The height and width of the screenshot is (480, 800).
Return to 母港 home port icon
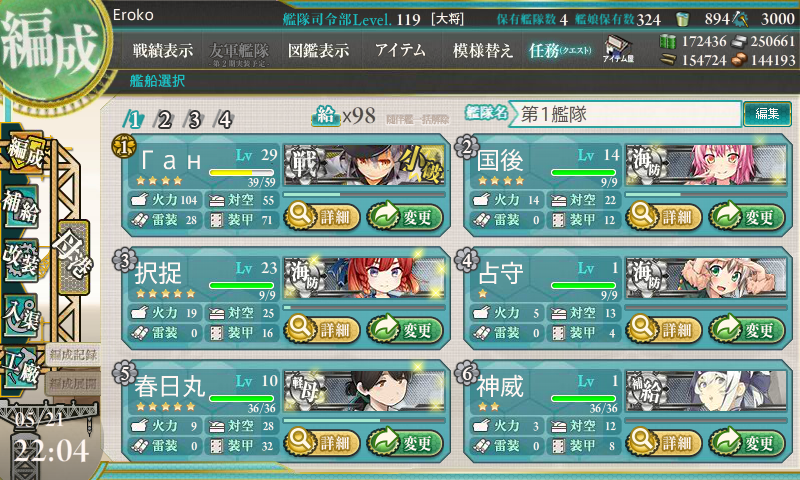pos(74,256)
